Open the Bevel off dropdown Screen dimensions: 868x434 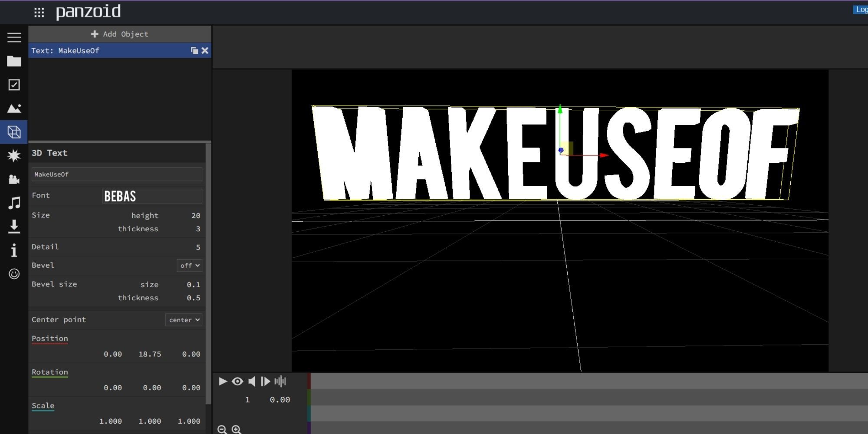click(x=189, y=266)
